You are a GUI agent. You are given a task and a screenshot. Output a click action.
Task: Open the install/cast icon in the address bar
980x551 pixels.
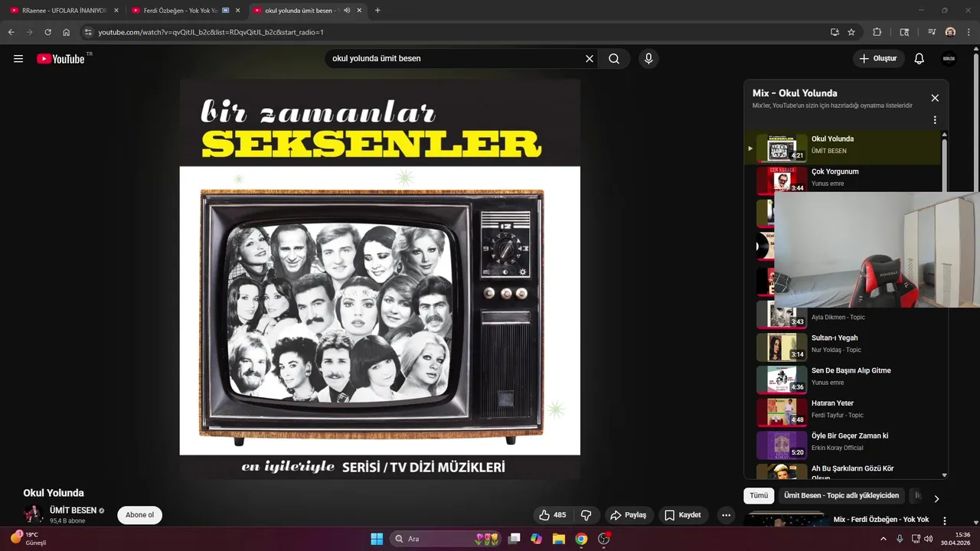coord(835,32)
